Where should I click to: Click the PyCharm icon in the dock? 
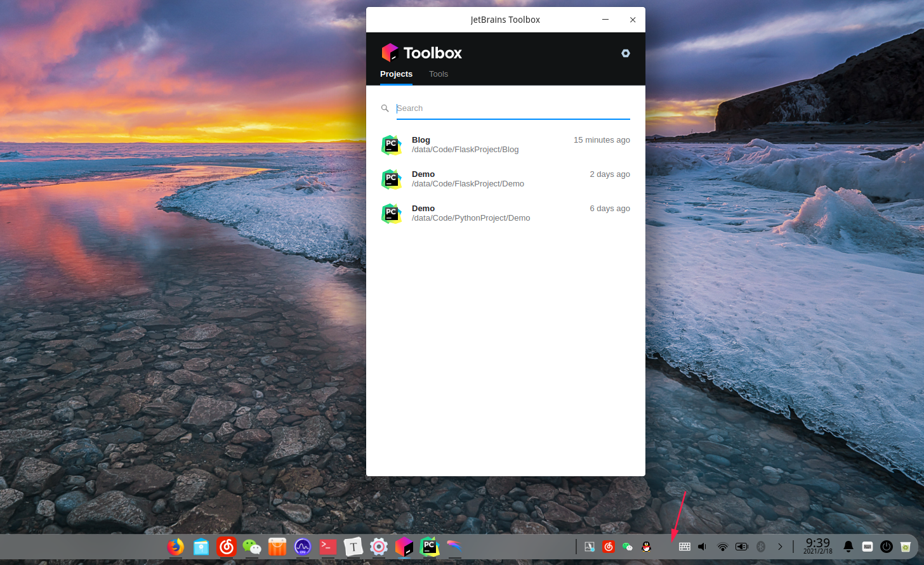[x=430, y=547]
